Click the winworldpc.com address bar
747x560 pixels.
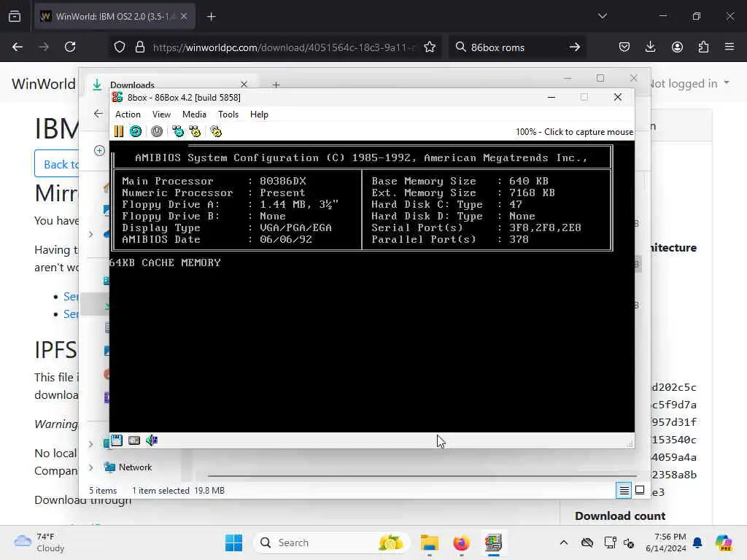284,47
